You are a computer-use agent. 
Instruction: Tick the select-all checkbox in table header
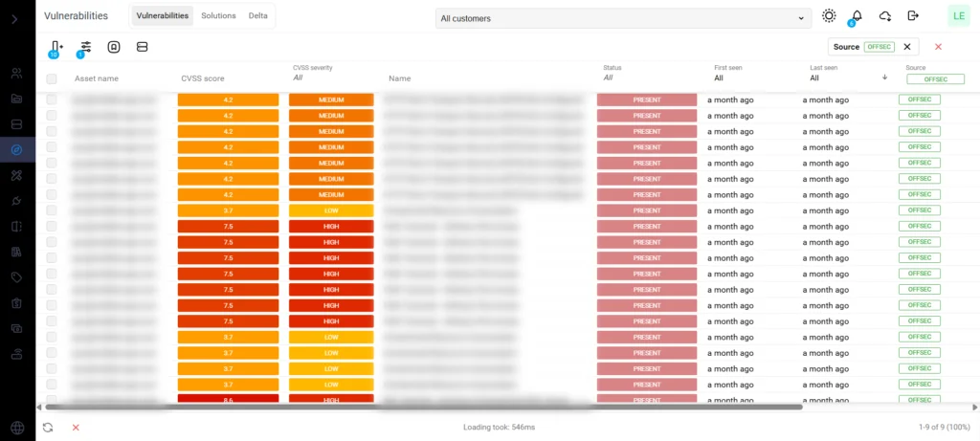pos(52,78)
